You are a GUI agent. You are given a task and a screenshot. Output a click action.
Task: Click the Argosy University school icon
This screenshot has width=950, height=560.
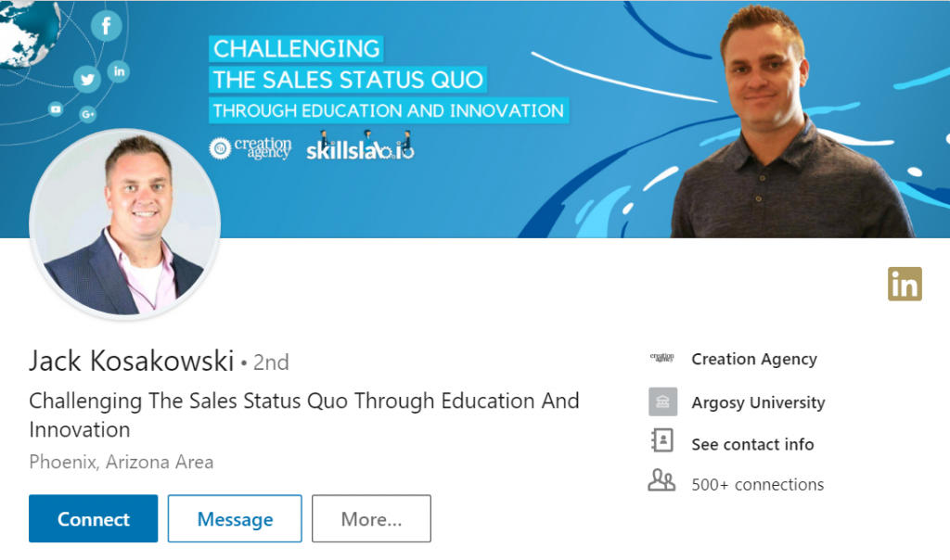(662, 402)
